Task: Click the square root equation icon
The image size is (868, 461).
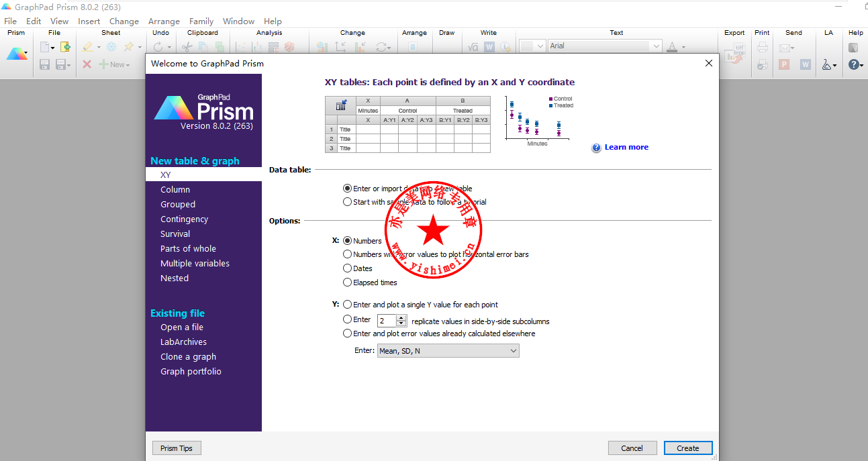Action: click(x=473, y=47)
